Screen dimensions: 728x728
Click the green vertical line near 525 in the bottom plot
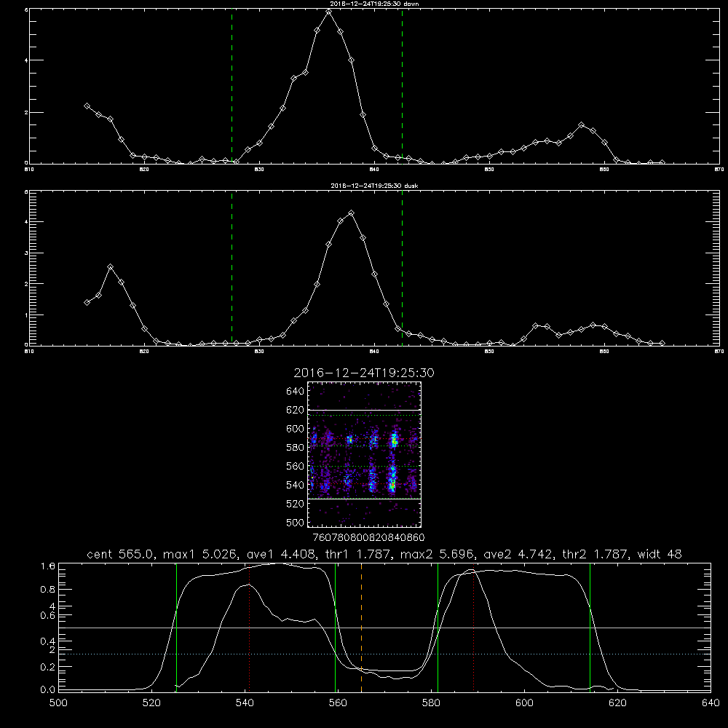click(x=176, y=627)
